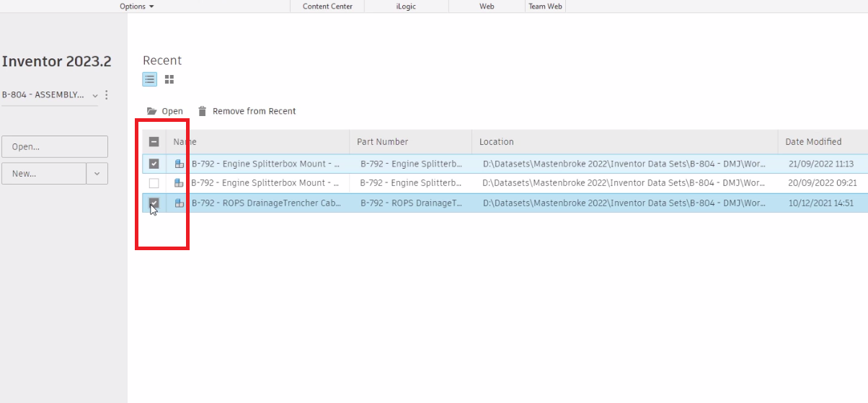Image resolution: width=868 pixels, height=403 pixels.
Task: Switch Recent files to grid view
Action: click(x=169, y=79)
